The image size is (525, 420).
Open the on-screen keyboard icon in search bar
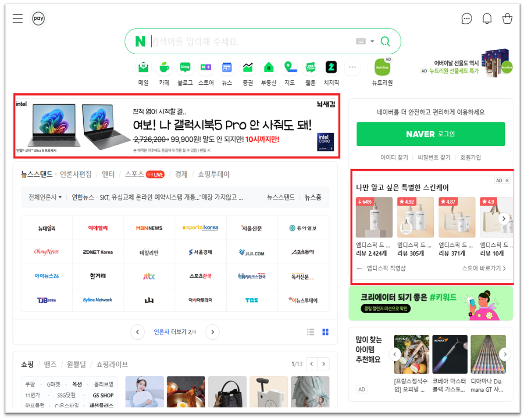coord(360,41)
